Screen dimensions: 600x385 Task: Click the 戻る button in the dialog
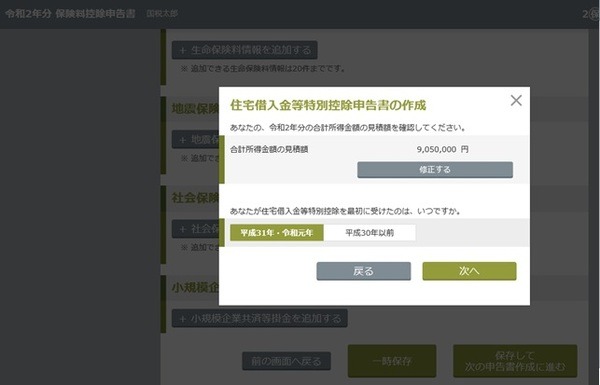pyautogui.click(x=364, y=271)
